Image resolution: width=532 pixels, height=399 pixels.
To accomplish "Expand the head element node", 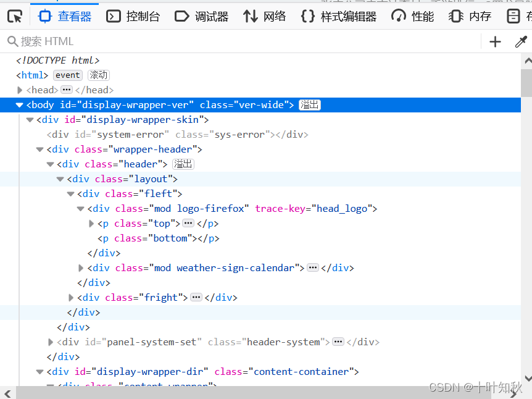I will click(20, 90).
